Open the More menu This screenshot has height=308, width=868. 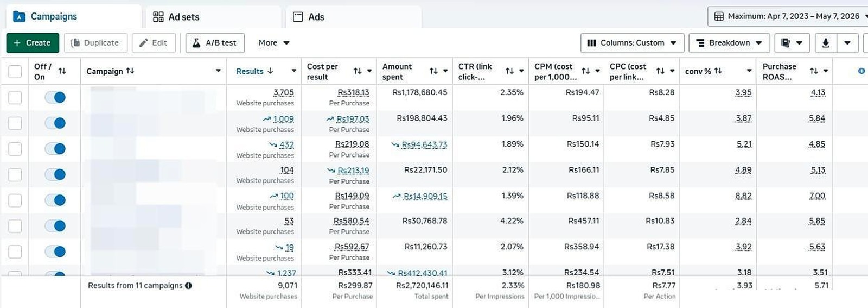274,43
